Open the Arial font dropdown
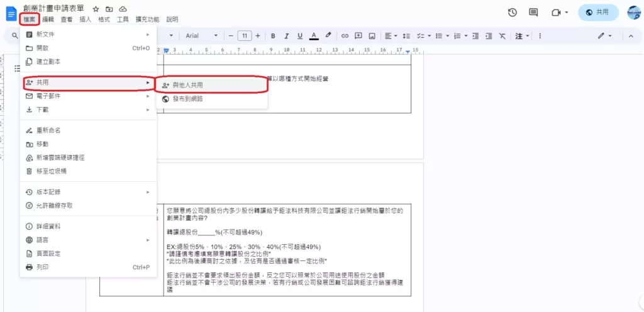 click(201, 36)
